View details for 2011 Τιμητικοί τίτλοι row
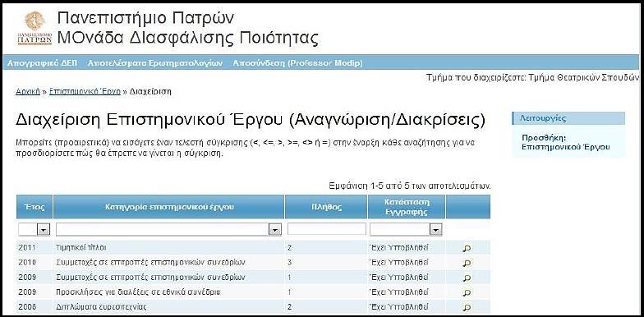 coord(467,248)
